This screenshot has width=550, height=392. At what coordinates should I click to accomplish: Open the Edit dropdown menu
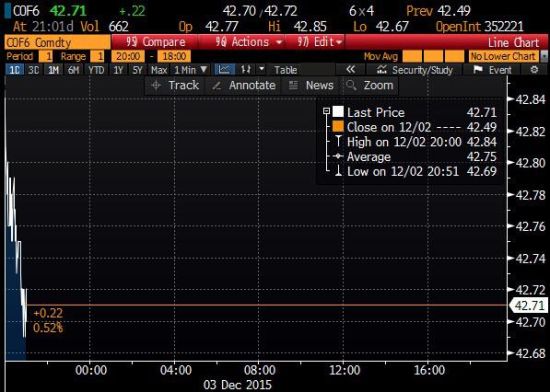319,42
